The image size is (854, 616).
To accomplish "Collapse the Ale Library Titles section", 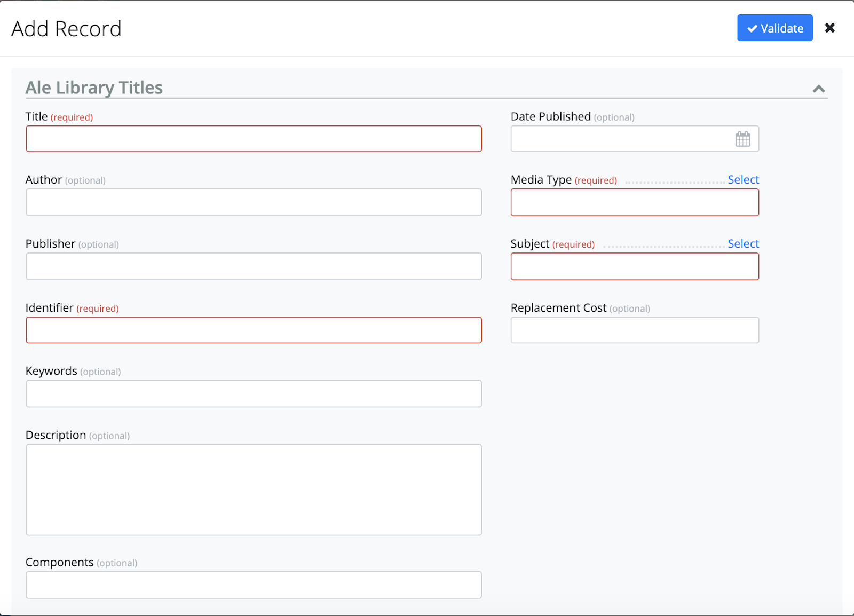I will [x=819, y=89].
